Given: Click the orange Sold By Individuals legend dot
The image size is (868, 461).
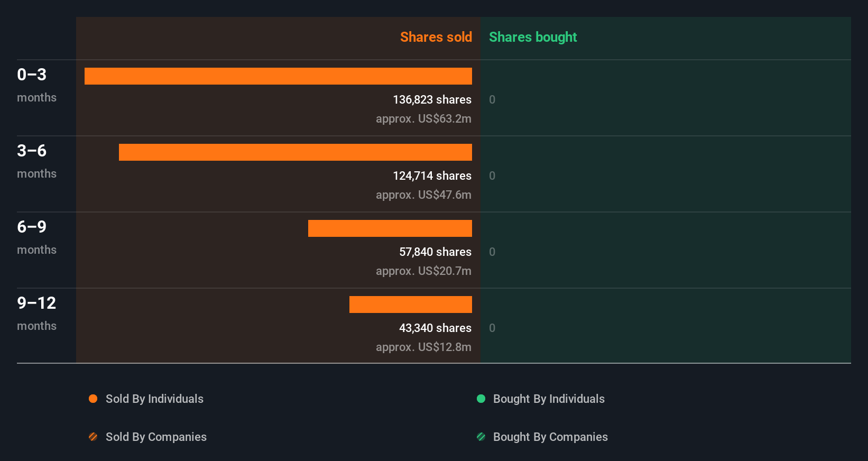Looking at the screenshot, I should coord(93,399).
